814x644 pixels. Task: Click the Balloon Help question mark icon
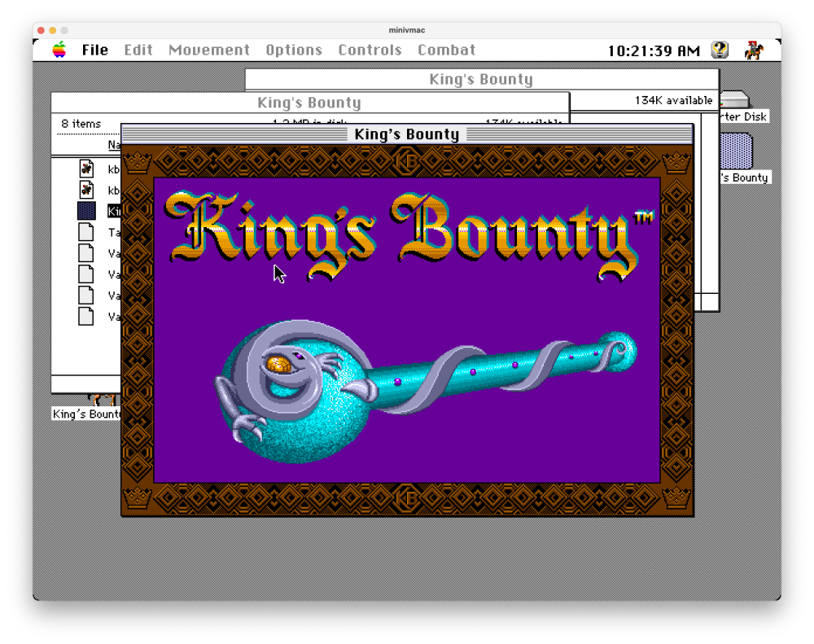point(720,50)
